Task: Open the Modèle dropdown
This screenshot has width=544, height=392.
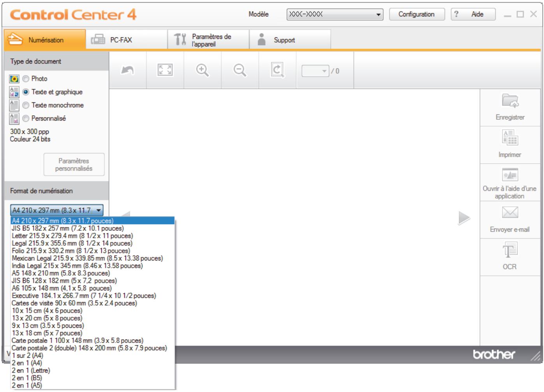Action: tap(335, 14)
